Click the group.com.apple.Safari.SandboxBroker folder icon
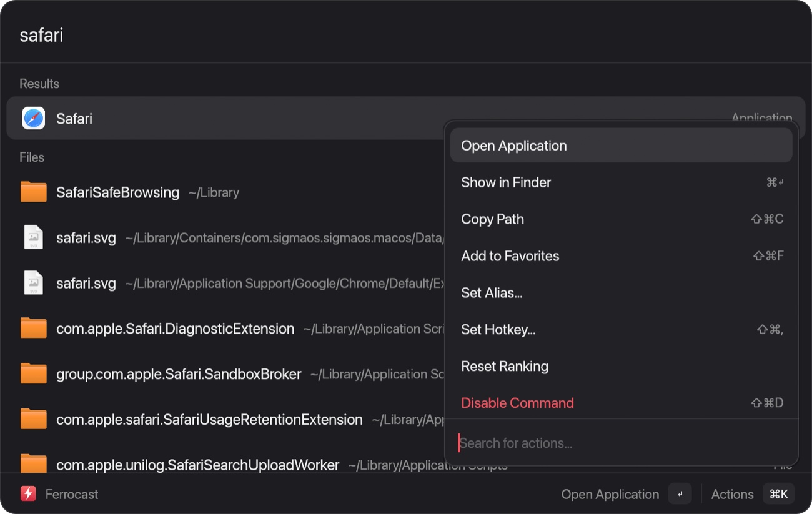 (34, 374)
